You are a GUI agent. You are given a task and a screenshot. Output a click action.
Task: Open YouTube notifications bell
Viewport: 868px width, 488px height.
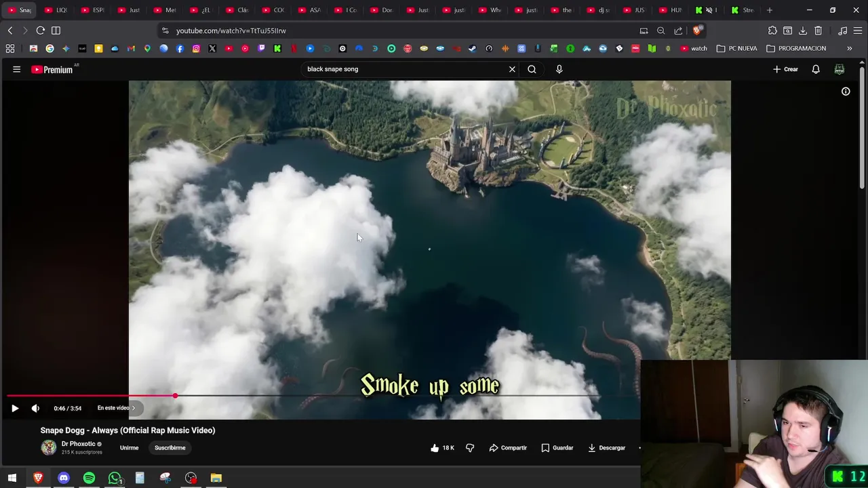pyautogui.click(x=816, y=69)
